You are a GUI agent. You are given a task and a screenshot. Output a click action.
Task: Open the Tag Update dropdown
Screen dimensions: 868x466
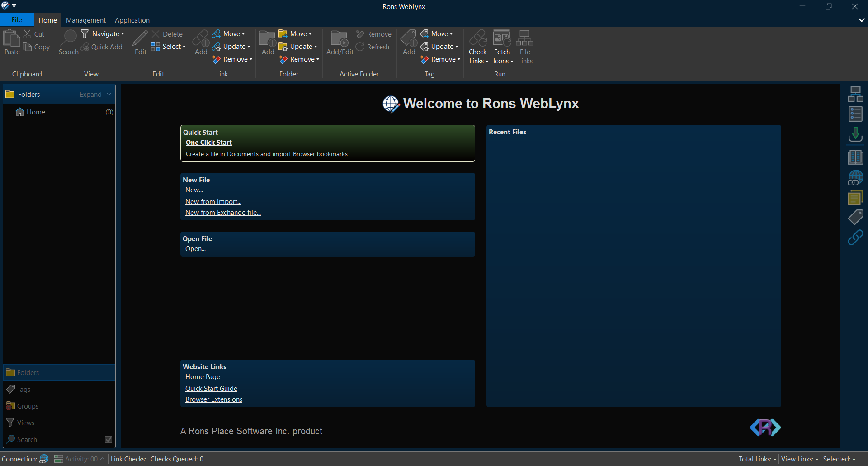pyautogui.click(x=439, y=47)
